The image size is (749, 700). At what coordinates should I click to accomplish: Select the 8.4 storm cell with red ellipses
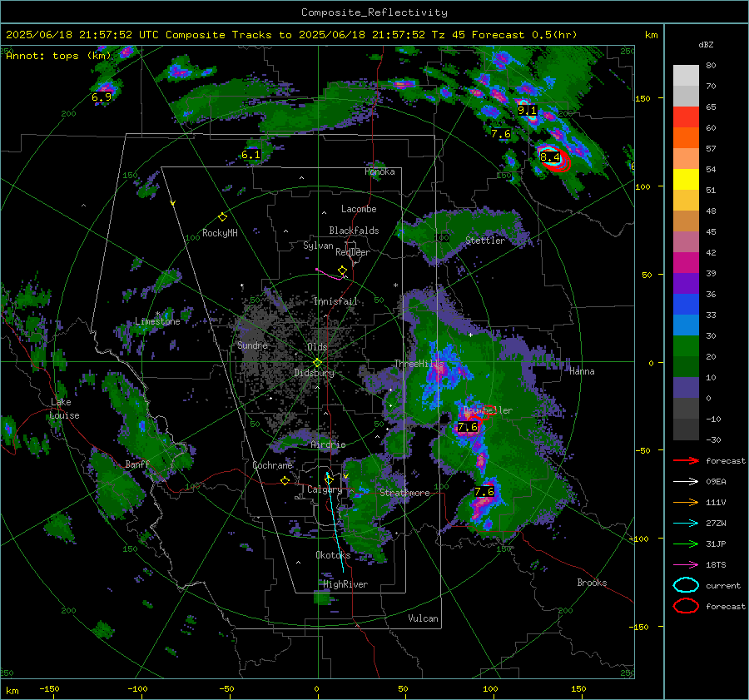[x=554, y=158]
